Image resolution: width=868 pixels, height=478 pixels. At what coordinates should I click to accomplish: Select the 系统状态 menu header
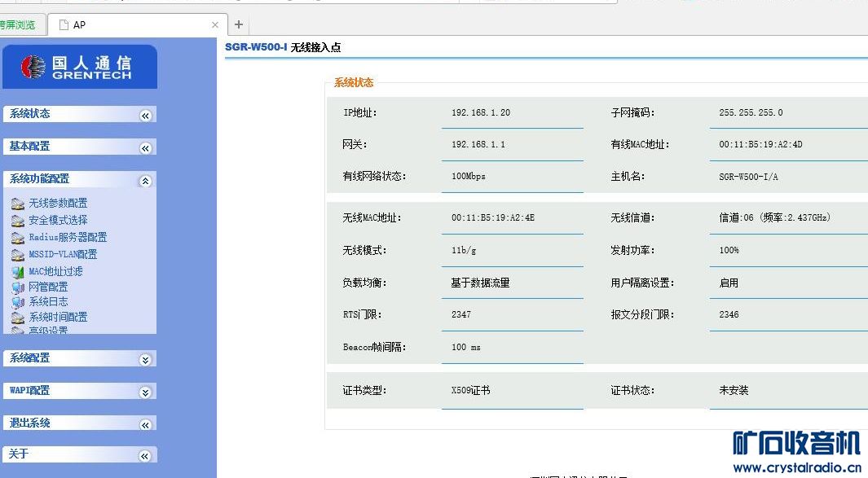point(80,114)
